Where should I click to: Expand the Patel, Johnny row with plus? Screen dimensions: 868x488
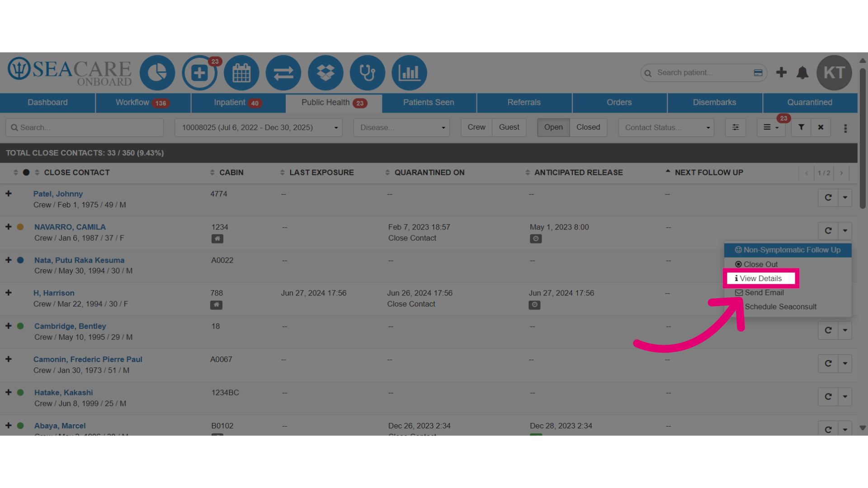click(x=9, y=193)
